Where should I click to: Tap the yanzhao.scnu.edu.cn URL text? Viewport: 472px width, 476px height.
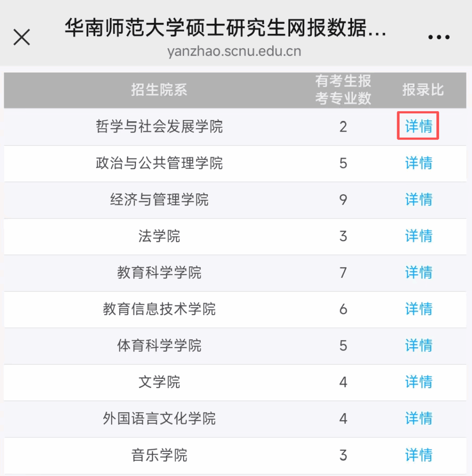point(234,51)
